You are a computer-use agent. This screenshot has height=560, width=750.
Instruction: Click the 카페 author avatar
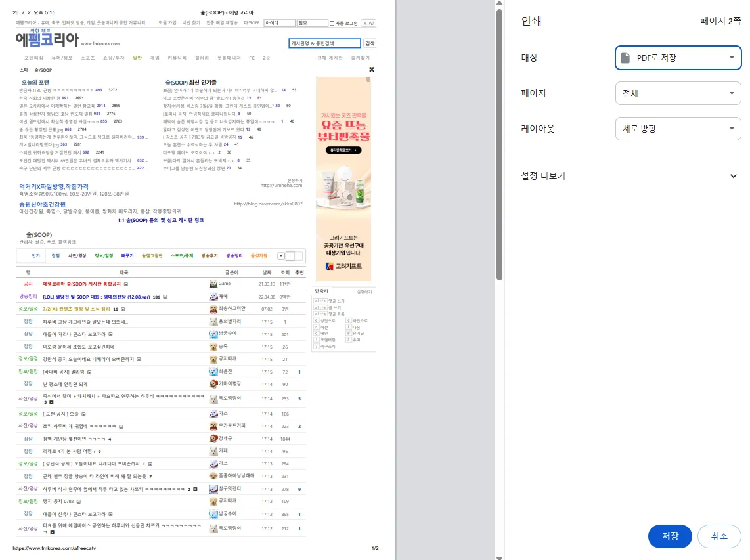pos(213,451)
